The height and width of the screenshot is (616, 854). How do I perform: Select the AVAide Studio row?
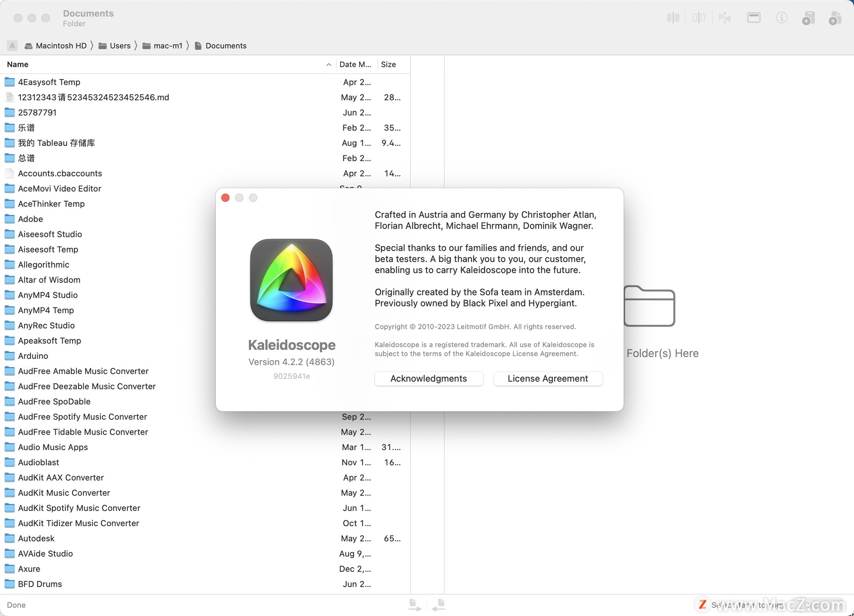pyautogui.click(x=205, y=553)
